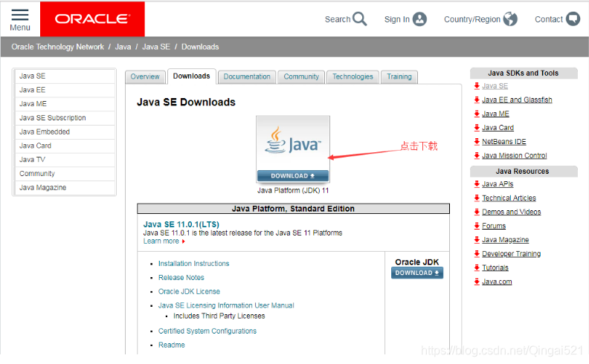Click the Oracle JDK DOWNLOAD button
Image resolution: width=589 pixels, height=364 pixels.
[x=417, y=273]
